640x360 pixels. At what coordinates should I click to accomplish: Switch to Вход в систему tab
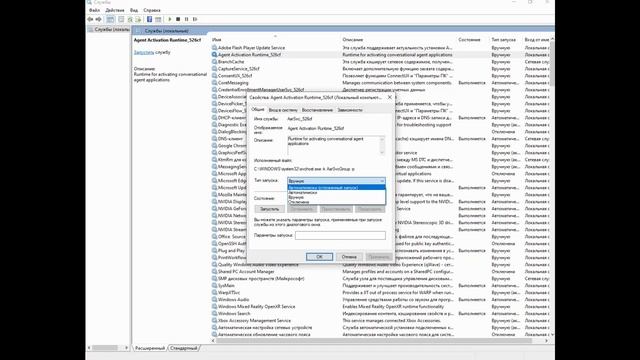pyautogui.click(x=283, y=110)
